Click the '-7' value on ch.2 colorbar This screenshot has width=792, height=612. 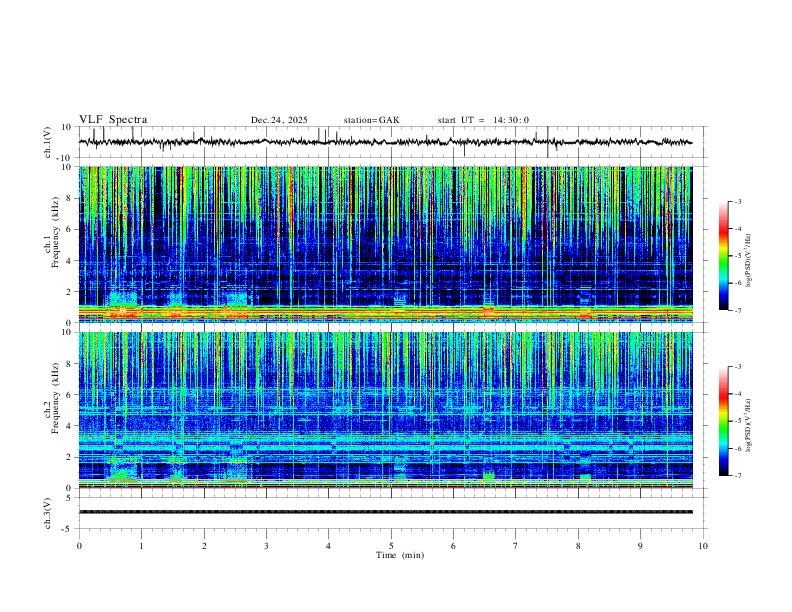coord(737,476)
